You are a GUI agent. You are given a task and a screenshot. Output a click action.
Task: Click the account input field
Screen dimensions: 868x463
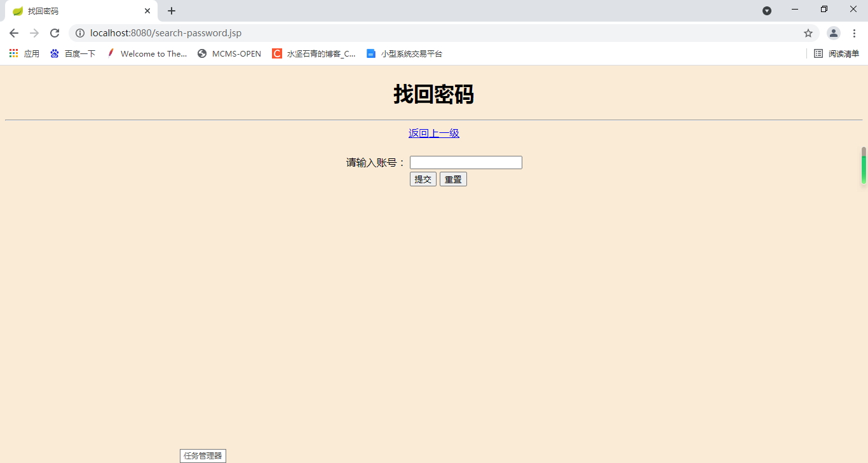[465, 162]
